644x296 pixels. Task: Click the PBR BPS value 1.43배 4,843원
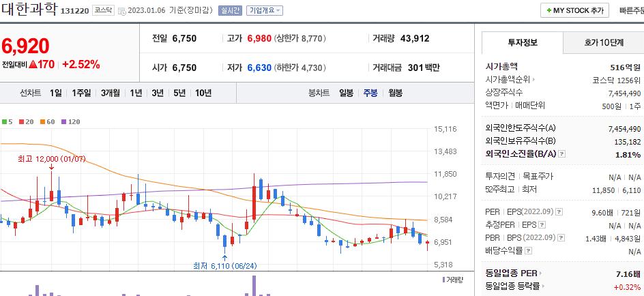613,239
